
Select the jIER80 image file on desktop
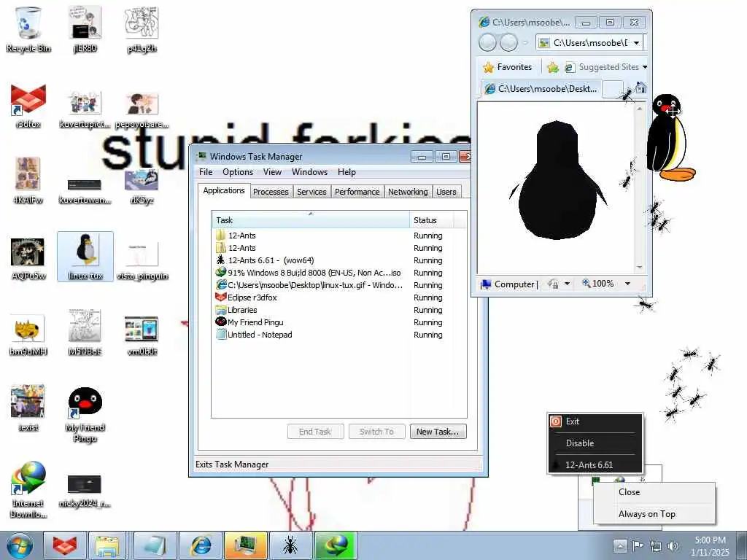[85, 28]
